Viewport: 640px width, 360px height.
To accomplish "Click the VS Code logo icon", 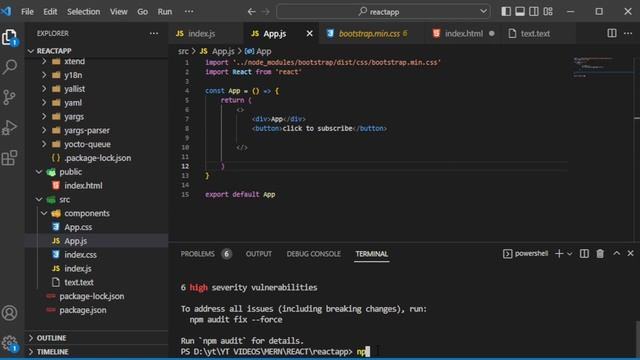I will click(6, 11).
